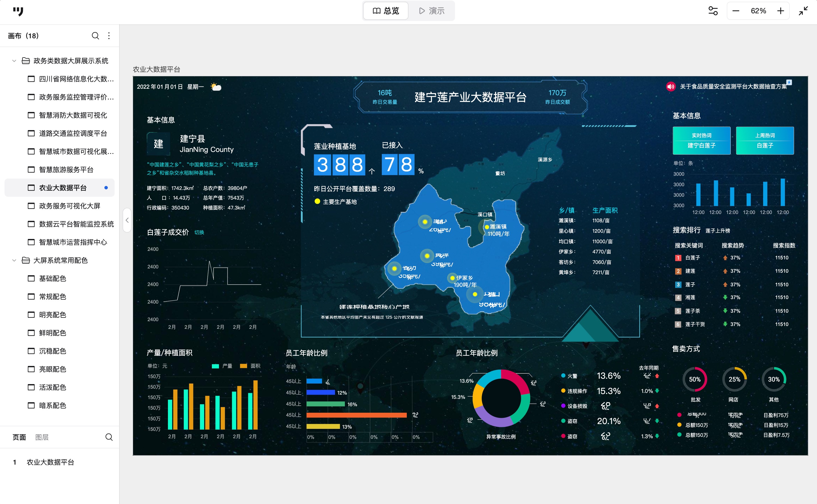Click the red speaker announcement icon
This screenshot has height=504, width=817.
coord(671,87)
